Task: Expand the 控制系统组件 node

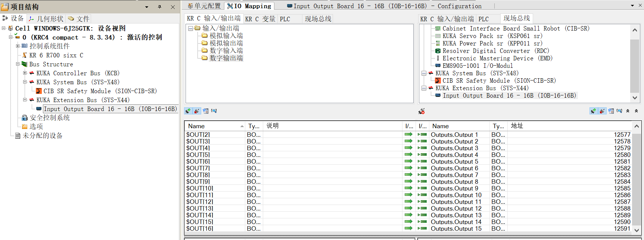Action: (18, 46)
